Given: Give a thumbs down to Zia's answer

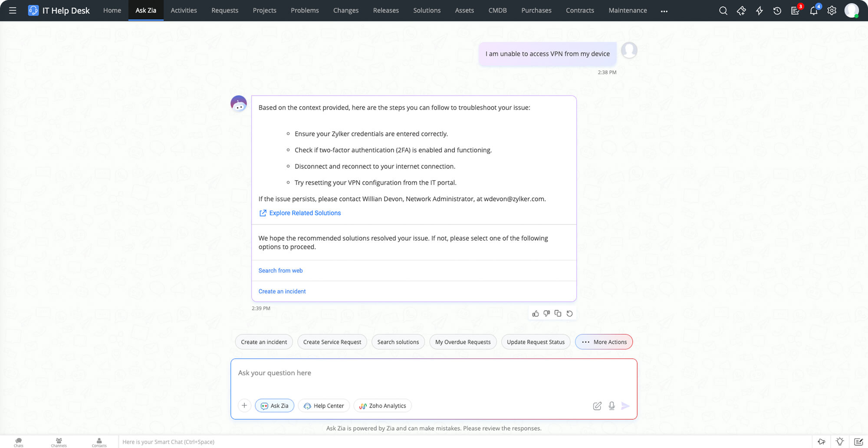Looking at the screenshot, I should [547, 313].
